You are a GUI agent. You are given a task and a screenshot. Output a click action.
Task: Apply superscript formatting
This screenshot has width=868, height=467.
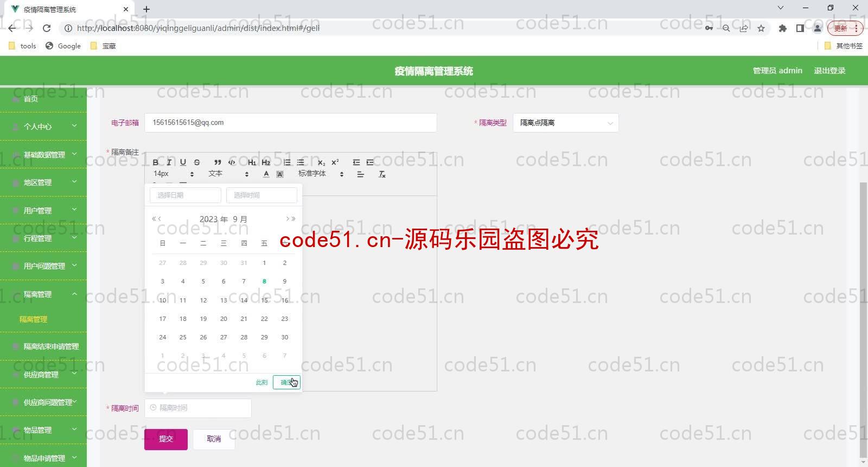tap(335, 162)
